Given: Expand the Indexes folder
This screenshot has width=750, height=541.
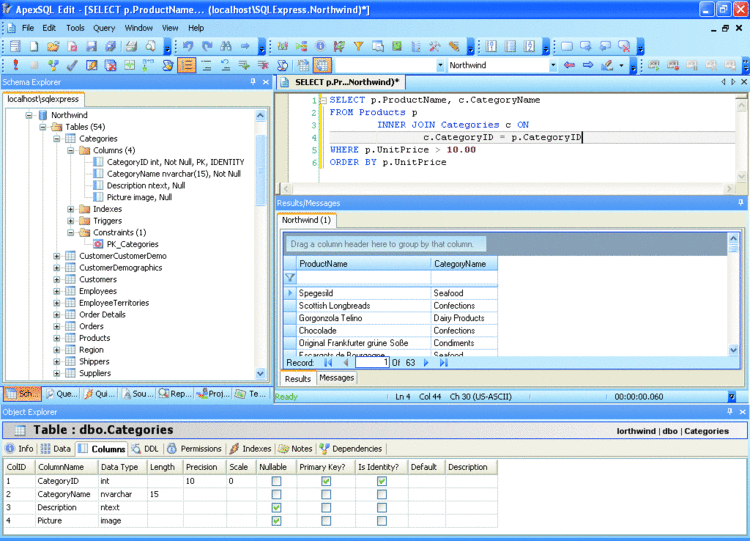Looking at the screenshot, I should (71, 209).
